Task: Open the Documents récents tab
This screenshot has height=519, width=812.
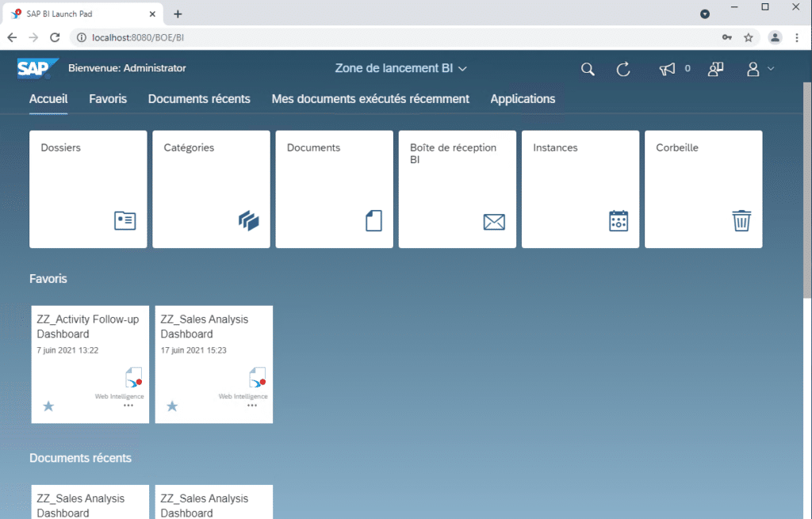Action: [x=199, y=99]
